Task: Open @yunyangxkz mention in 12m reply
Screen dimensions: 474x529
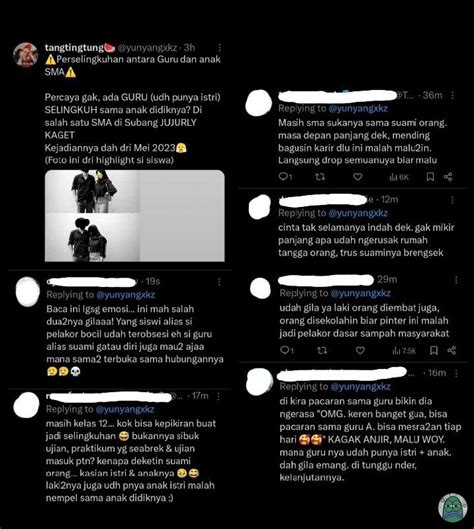Action: point(358,213)
